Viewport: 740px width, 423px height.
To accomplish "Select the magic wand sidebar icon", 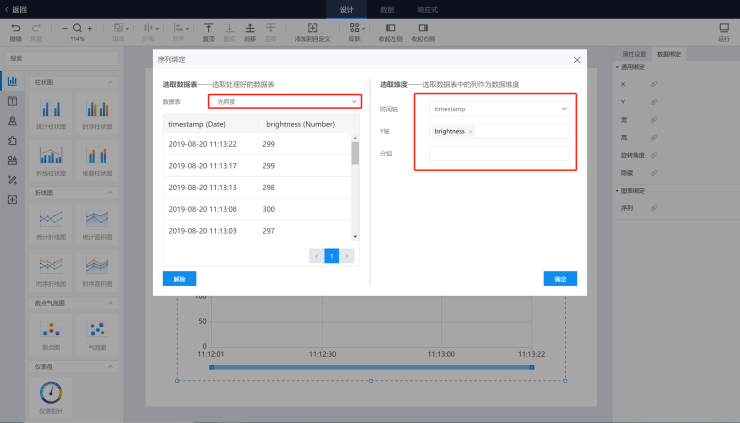I will [x=12, y=180].
